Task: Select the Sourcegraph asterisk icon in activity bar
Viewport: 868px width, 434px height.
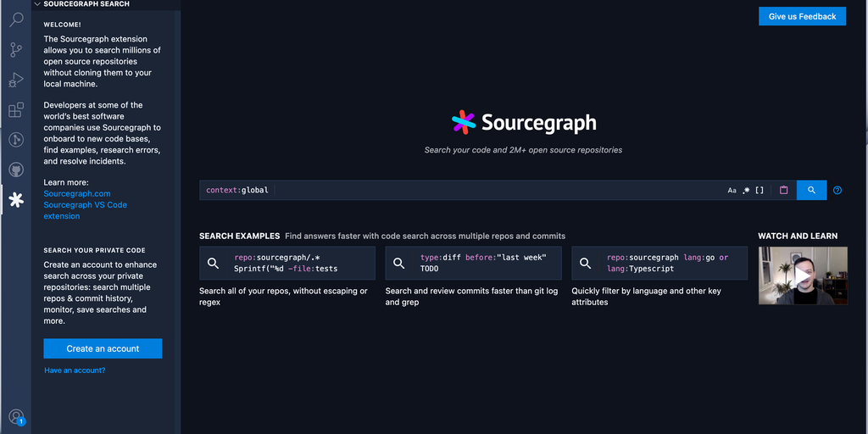Action: (x=15, y=200)
